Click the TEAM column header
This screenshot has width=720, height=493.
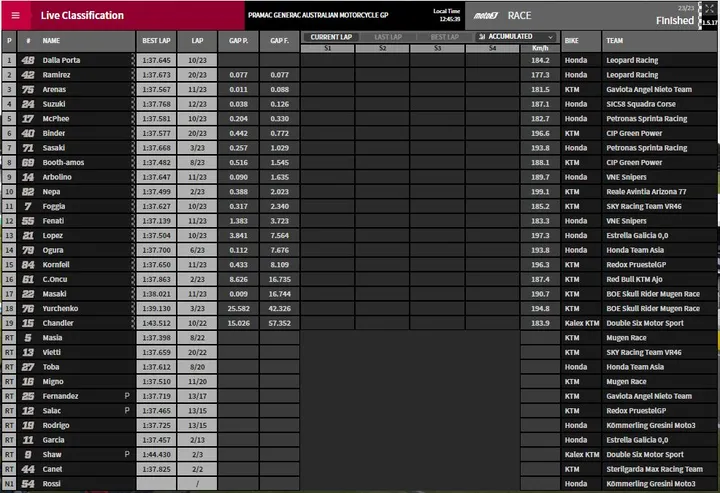[x=614, y=41]
